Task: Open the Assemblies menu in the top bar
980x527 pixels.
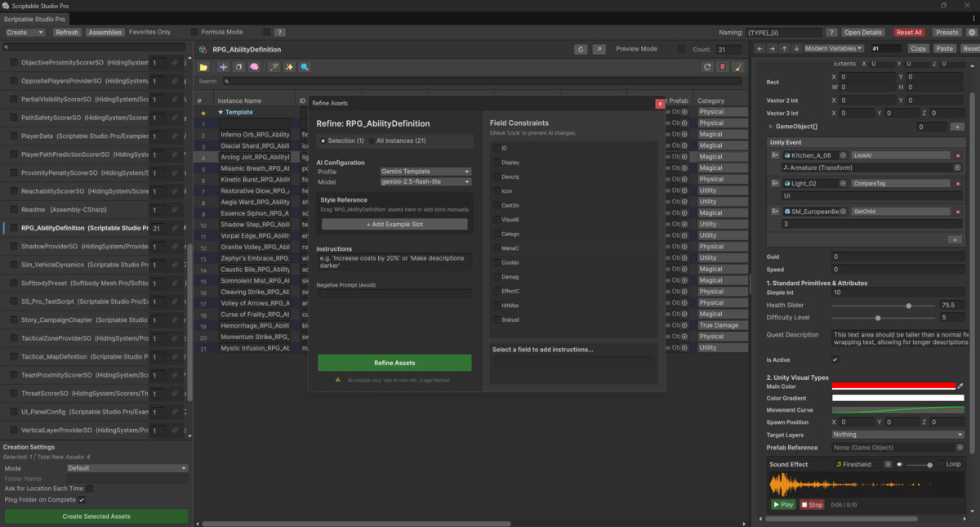Action: coord(105,32)
